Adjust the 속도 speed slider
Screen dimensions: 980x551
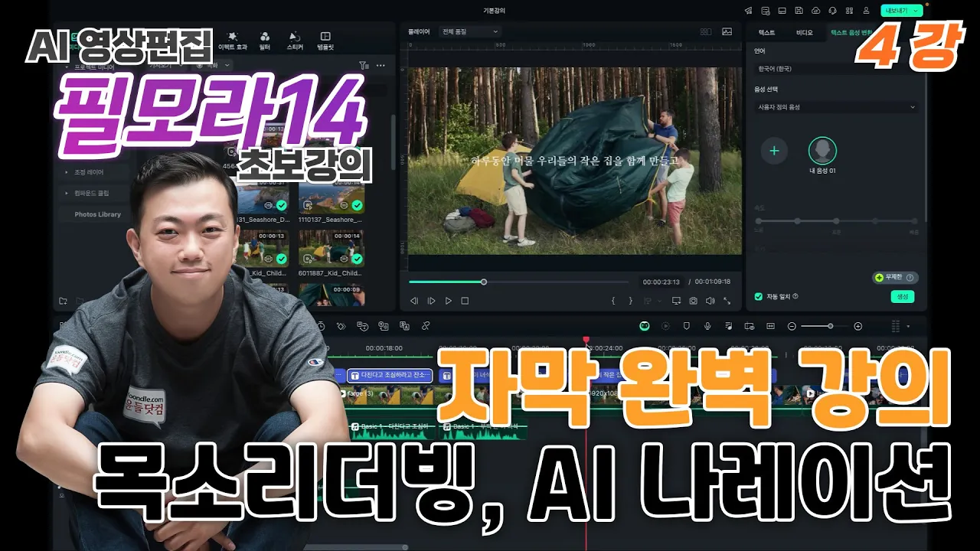[836, 221]
